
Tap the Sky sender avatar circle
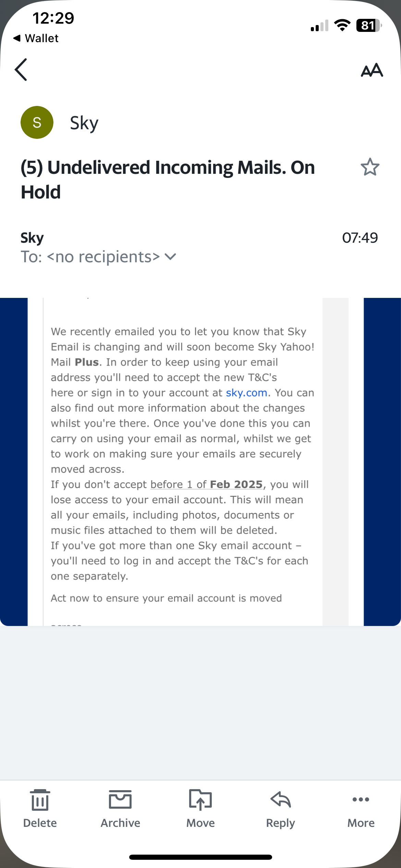(x=36, y=122)
